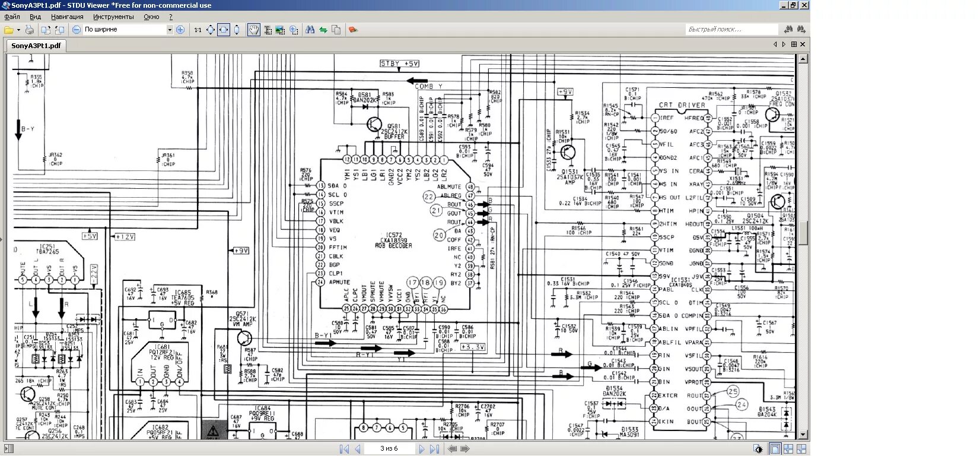Open the Файл menu
The image size is (980, 456).
tap(12, 17)
